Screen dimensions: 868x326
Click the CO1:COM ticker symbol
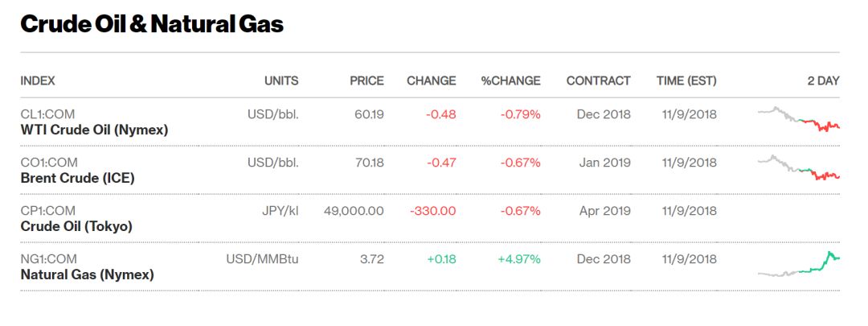(48, 163)
